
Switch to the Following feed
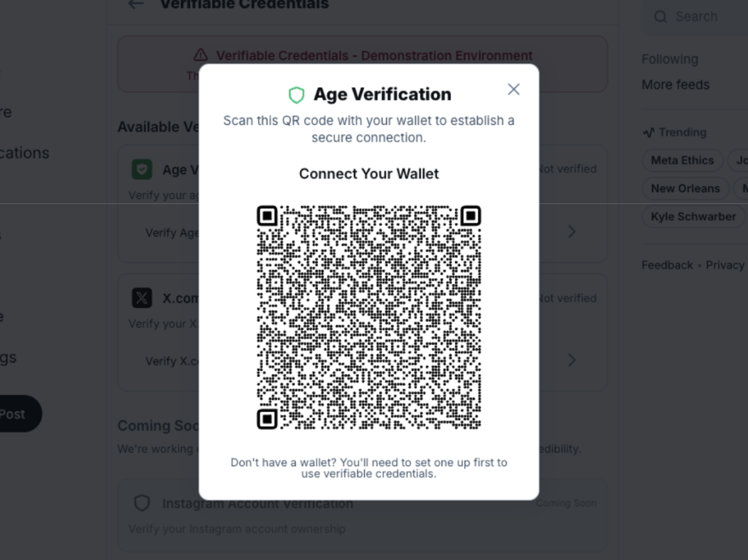tap(670, 59)
